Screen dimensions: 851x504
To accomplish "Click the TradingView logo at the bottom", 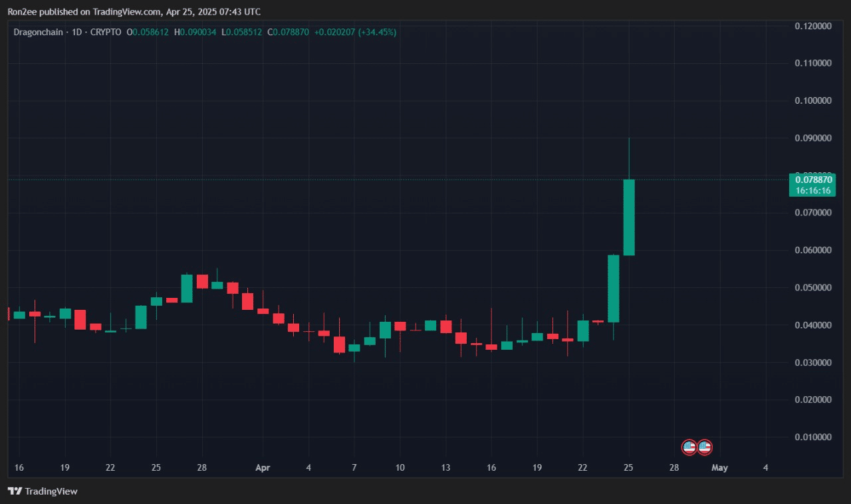I will click(x=43, y=491).
